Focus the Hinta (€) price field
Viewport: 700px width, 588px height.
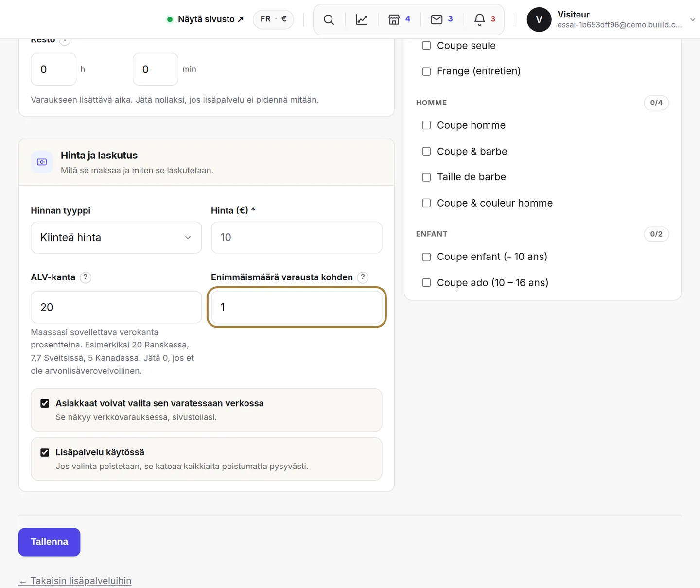[297, 238]
